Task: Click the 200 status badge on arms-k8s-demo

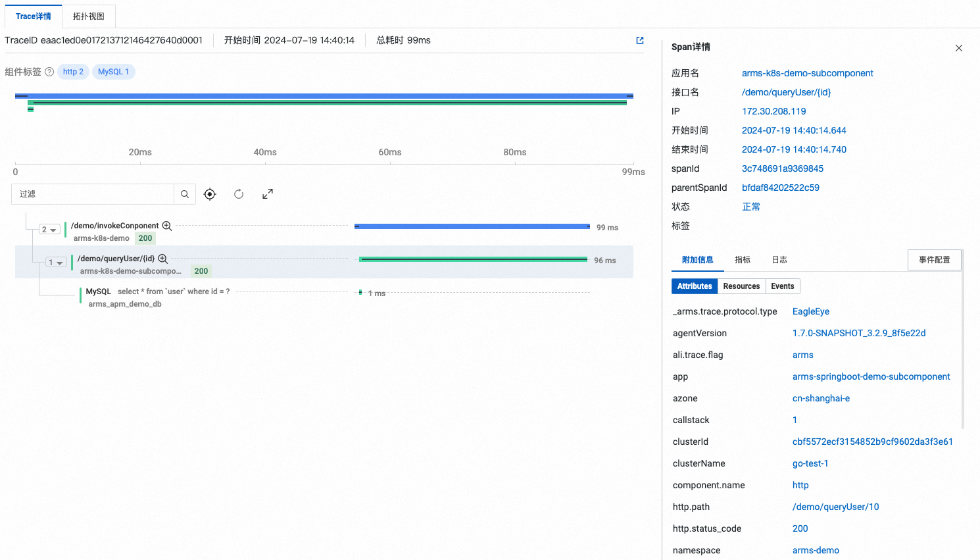Action: point(145,238)
